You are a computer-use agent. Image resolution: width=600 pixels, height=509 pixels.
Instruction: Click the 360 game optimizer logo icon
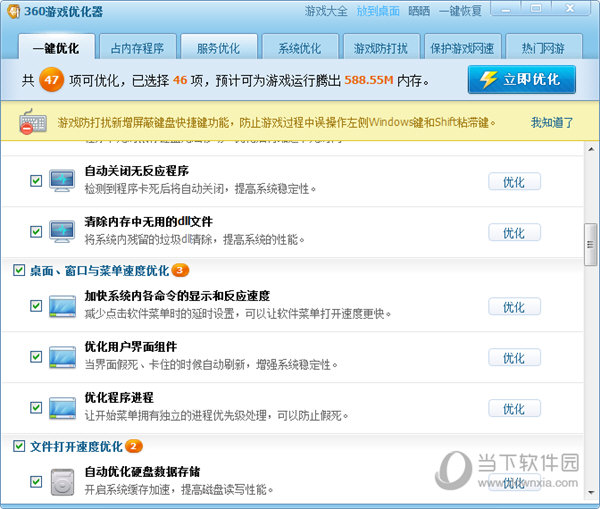(13, 11)
